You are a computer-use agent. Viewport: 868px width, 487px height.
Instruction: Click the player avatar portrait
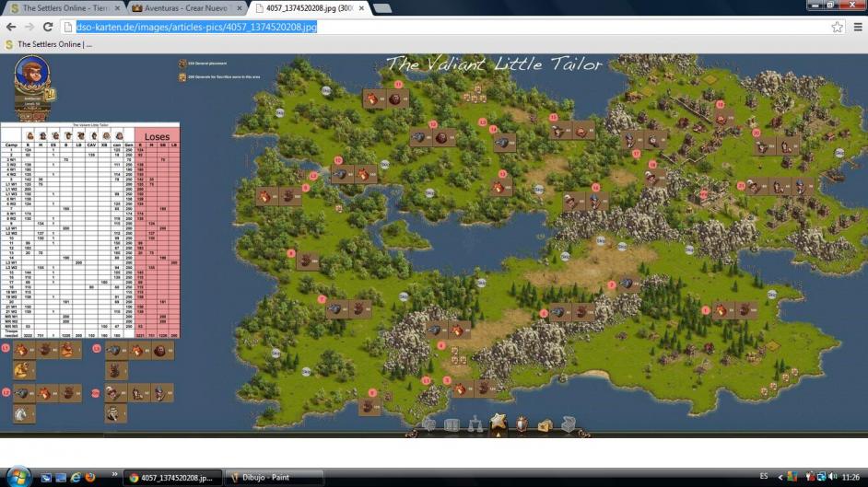(31, 75)
